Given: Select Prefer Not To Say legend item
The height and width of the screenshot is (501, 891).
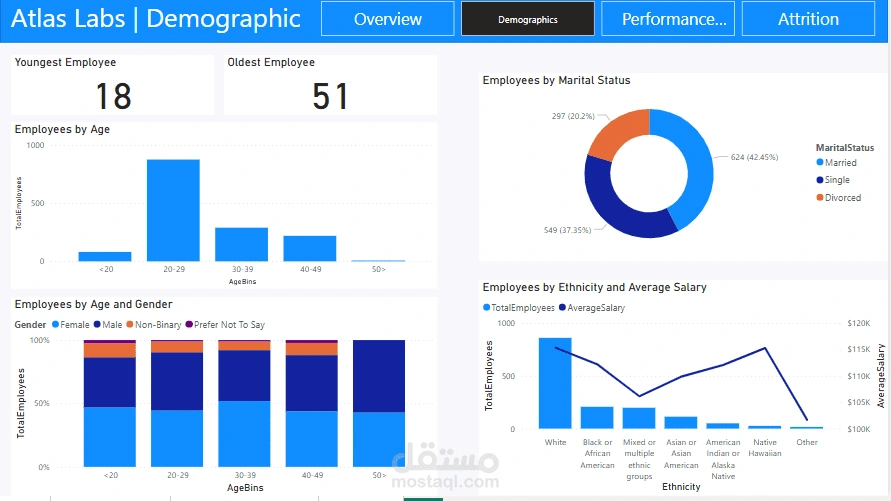Looking at the screenshot, I should click(x=225, y=325).
